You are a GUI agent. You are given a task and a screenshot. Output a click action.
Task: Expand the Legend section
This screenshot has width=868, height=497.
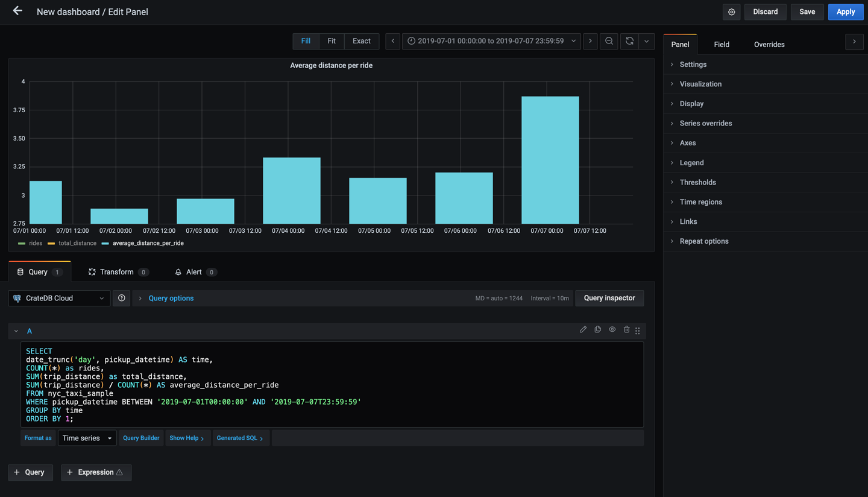click(x=766, y=163)
